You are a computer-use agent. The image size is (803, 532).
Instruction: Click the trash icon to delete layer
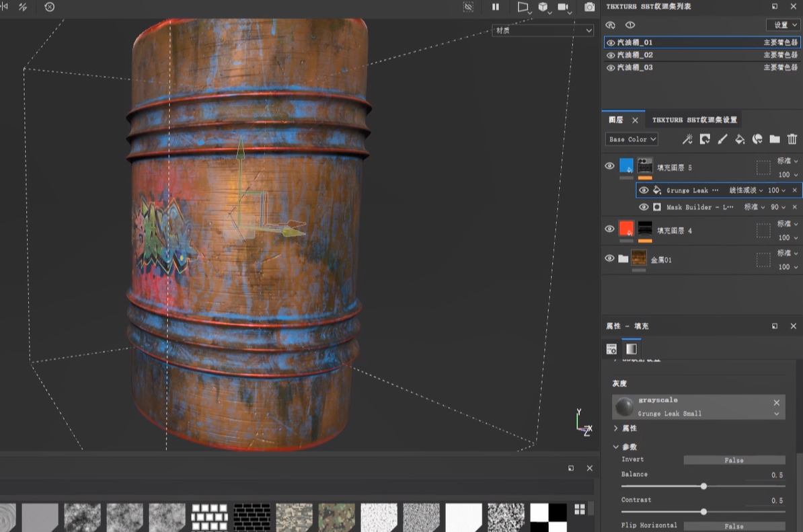pos(792,139)
